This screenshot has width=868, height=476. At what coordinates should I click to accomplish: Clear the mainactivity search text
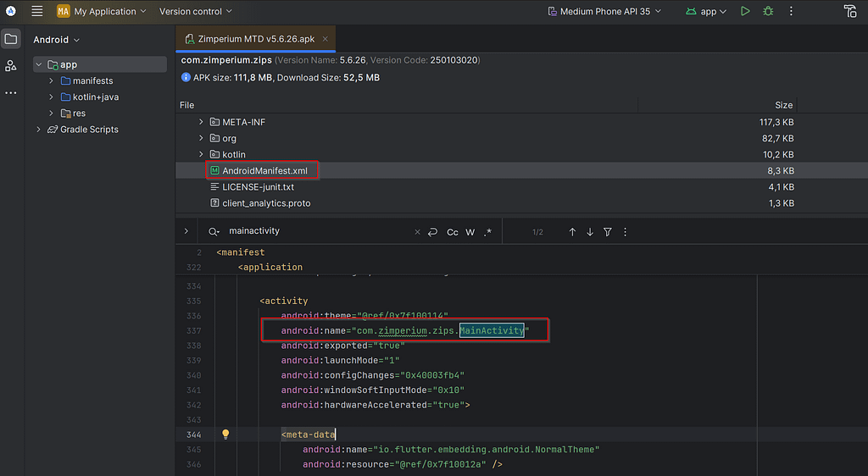(417, 232)
